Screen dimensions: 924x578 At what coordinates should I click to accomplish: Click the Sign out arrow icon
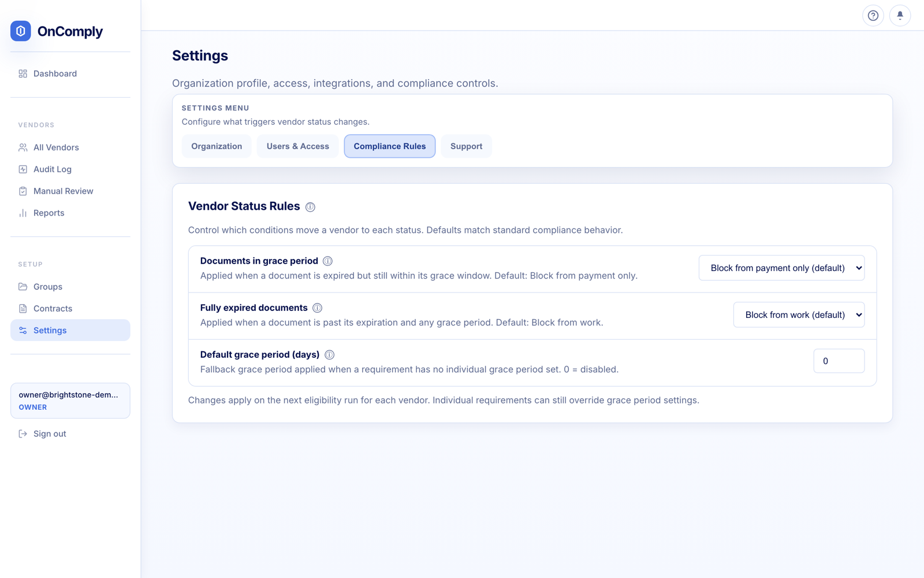tap(23, 434)
